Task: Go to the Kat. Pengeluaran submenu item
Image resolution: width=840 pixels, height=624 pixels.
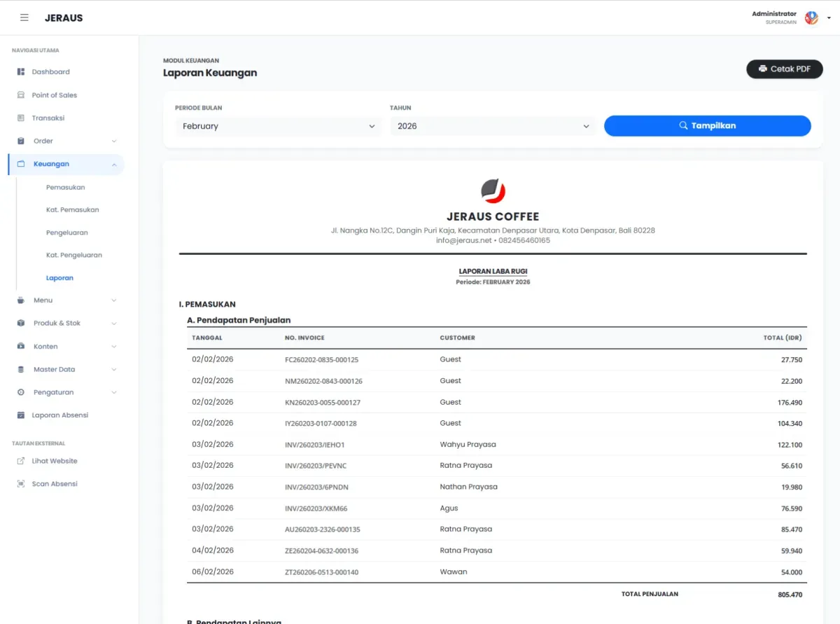Action: tap(74, 255)
